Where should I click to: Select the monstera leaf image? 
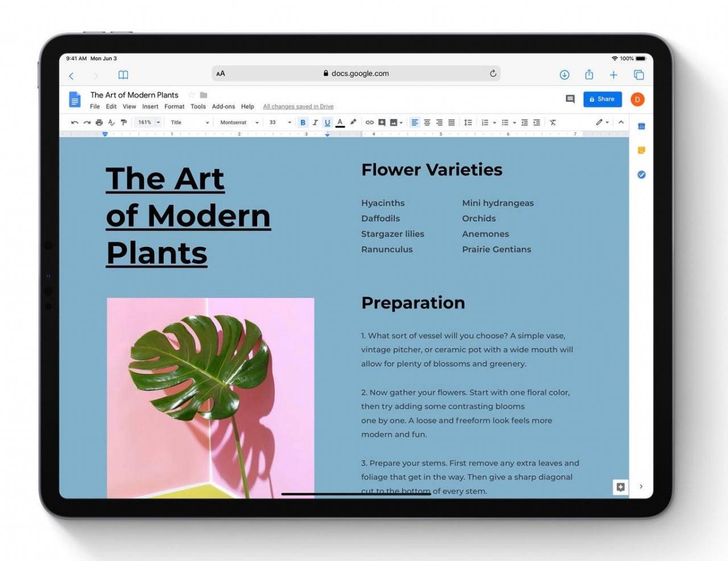pos(210,398)
